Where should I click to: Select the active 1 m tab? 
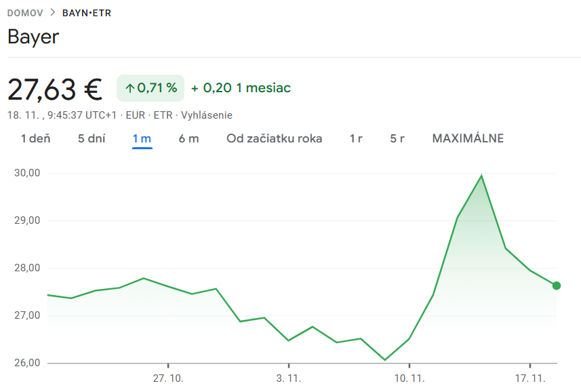[x=142, y=139]
